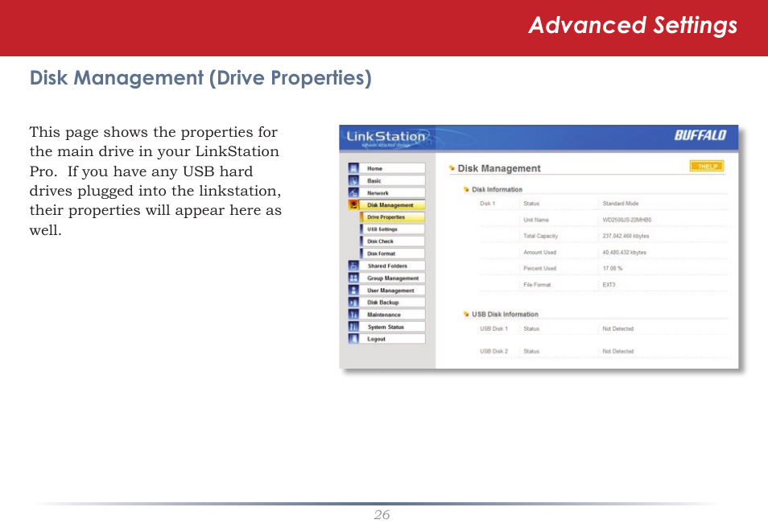The image size is (768, 532).
Task: Click the USB Disk 1 label
Action: [x=493, y=328]
